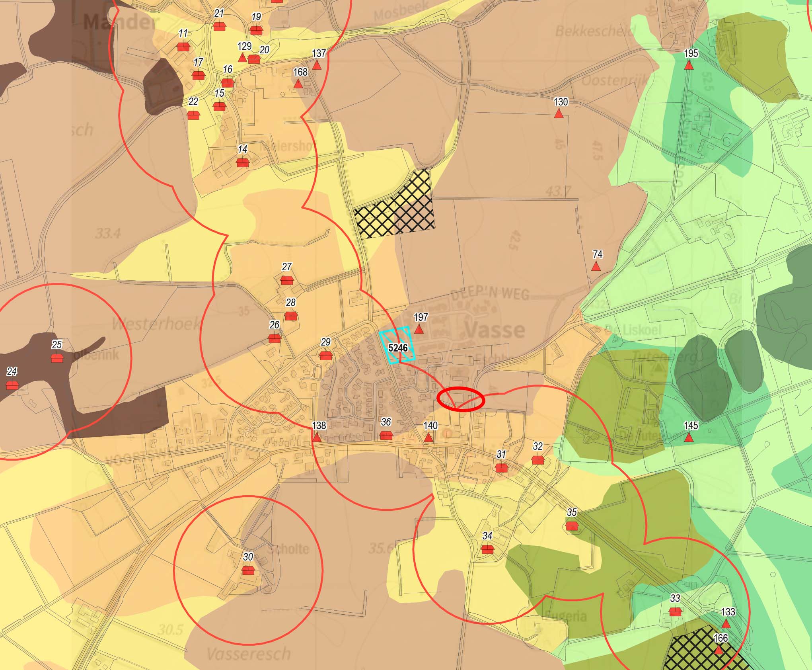This screenshot has height=670, width=812.
Task: Select red house marker 34
Action: tap(487, 549)
